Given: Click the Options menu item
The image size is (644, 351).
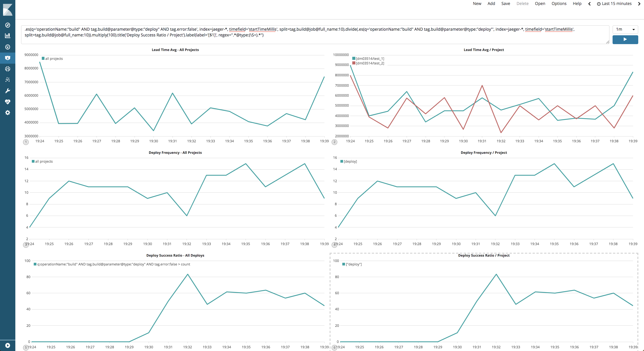Looking at the screenshot, I should (559, 3).
